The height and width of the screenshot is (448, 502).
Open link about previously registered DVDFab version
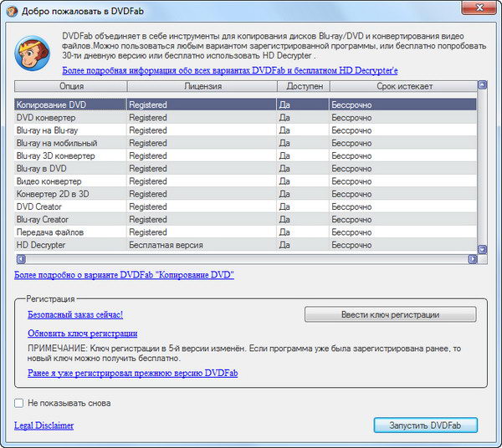pos(132,373)
